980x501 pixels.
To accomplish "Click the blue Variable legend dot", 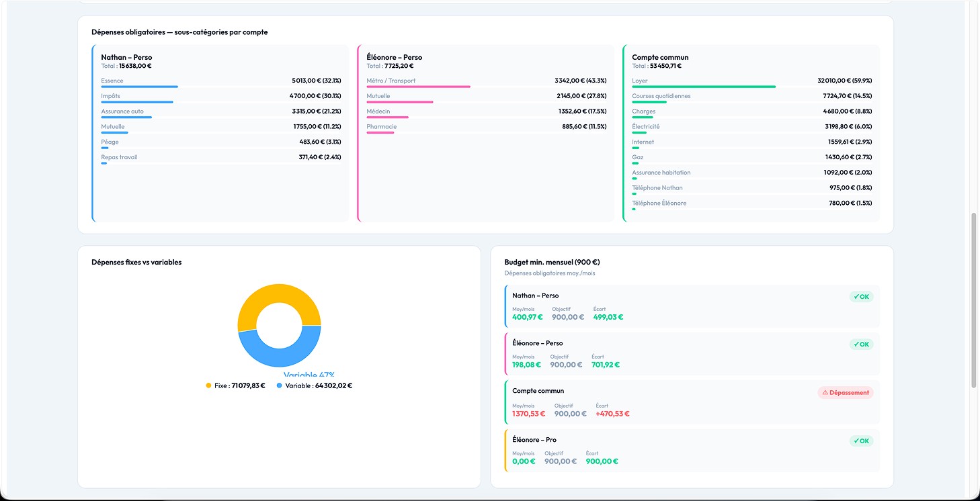I will pos(279,385).
